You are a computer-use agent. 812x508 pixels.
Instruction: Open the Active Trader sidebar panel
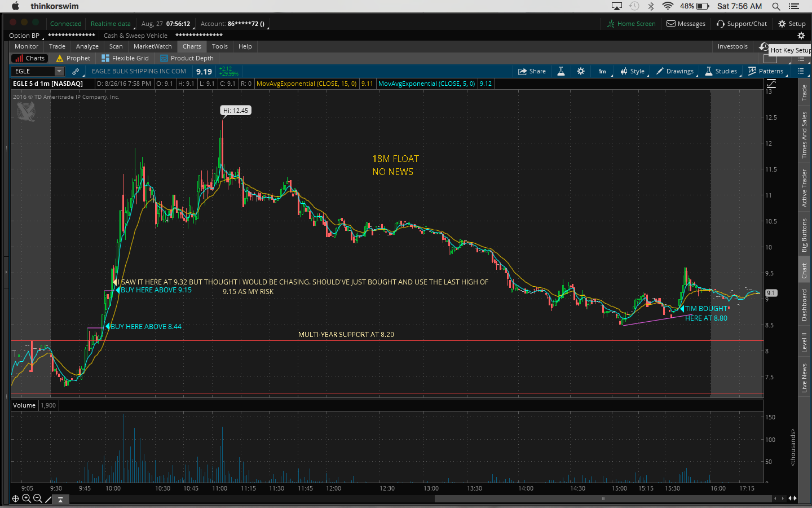point(804,188)
